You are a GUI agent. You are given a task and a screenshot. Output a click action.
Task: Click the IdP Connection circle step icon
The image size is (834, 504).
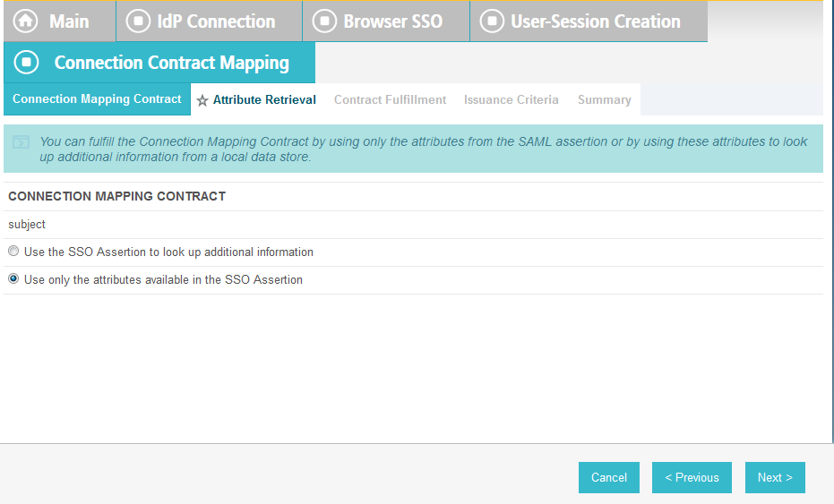pyautogui.click(x=138, y=21)
